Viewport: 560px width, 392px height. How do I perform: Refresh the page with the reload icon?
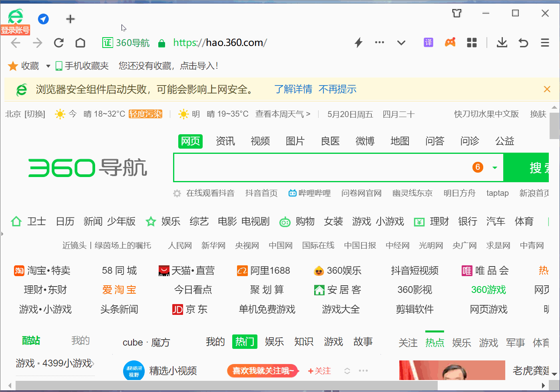pyautogui.click(x=58, y=42)
